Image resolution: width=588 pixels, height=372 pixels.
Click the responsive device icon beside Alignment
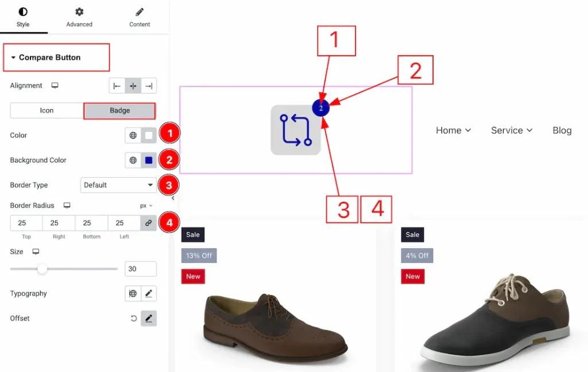point(55,86)
